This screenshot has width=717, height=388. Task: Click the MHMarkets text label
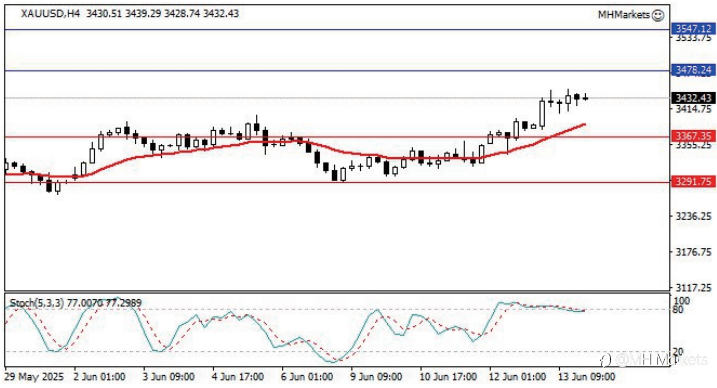tap(624, 15)
